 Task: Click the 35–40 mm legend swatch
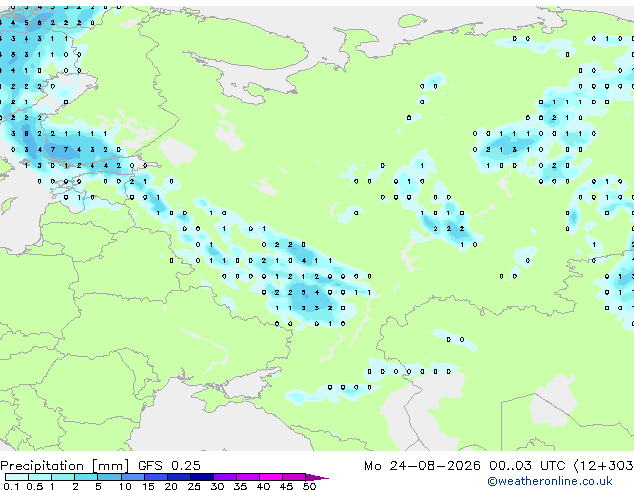[x=248, y=477]
